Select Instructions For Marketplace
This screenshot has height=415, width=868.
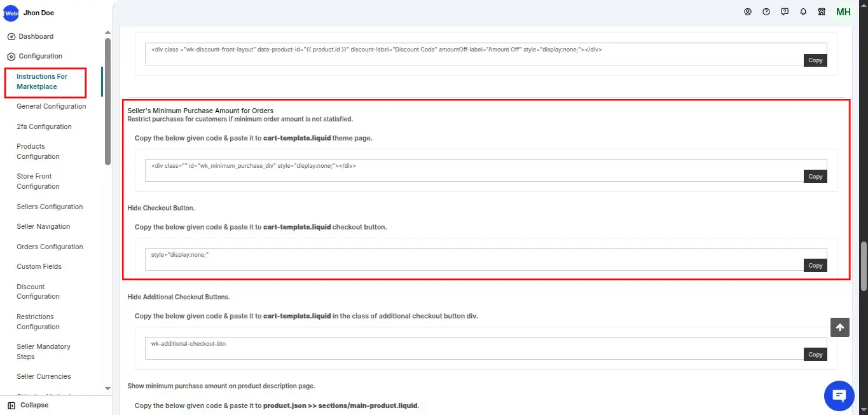[42, 81]
